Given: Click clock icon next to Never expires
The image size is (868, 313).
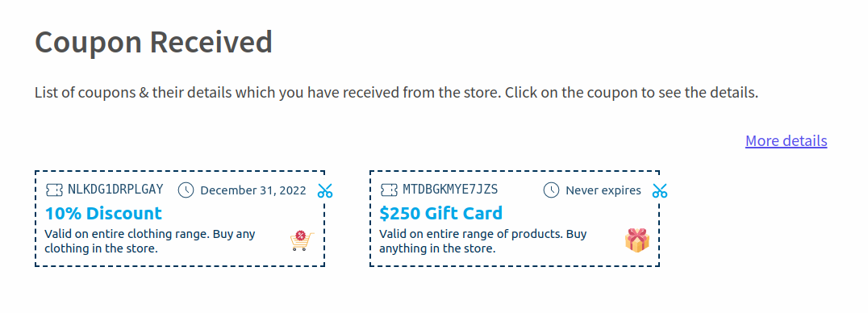Looking at the screenshot, I should (551, 190).
